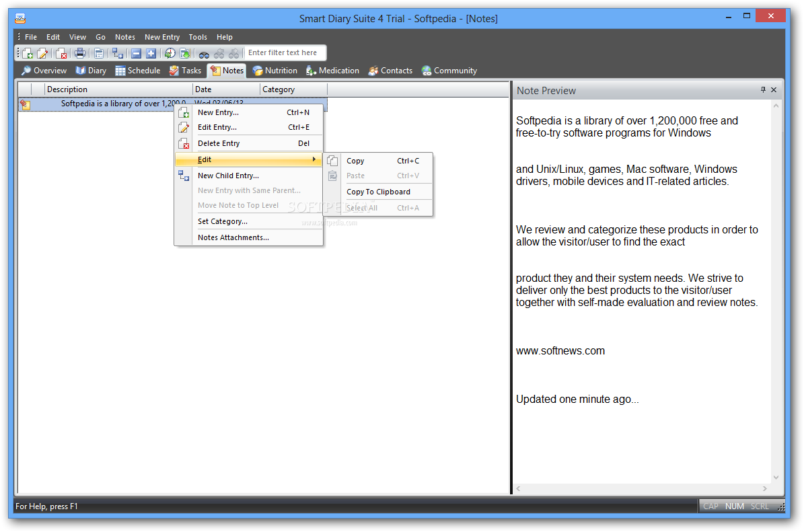Choose Notes Attachments... in the context menu
804x532 pixels.
pos(249,237)
